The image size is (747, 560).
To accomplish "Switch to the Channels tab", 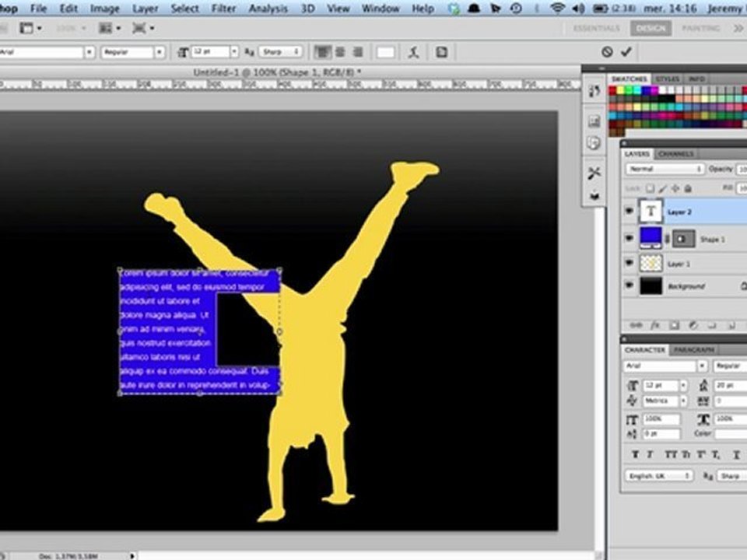I will [x=675, y=154].
